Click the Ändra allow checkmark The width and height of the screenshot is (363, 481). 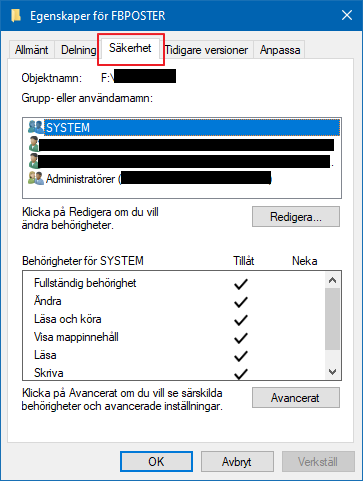[240, 302]
